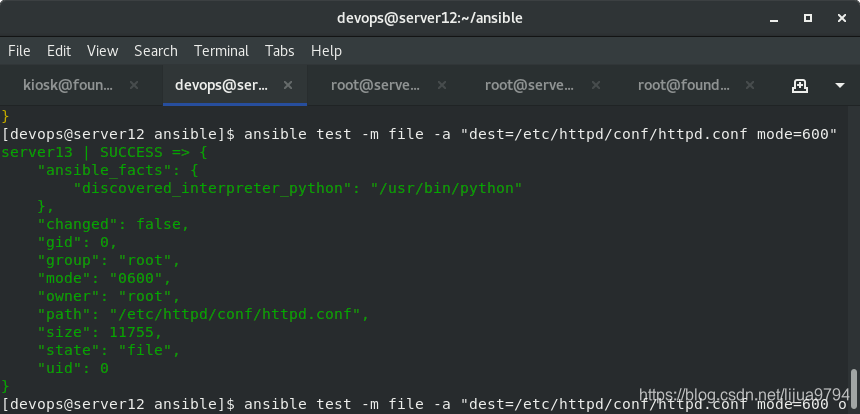Click the new tab icon

(x=800, y=86)
